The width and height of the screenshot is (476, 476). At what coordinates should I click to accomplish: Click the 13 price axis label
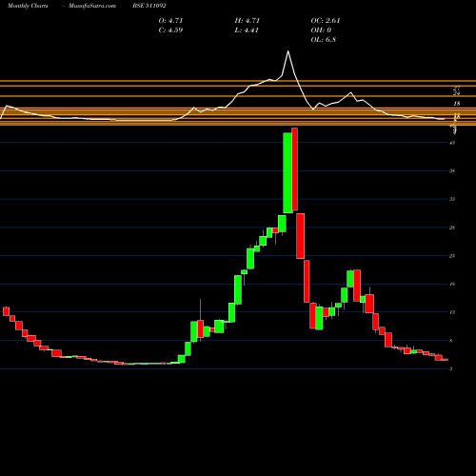coord(452,312)
